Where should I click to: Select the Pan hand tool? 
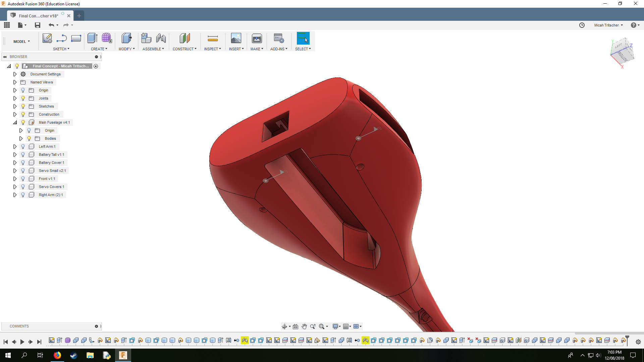pos(304,326)
